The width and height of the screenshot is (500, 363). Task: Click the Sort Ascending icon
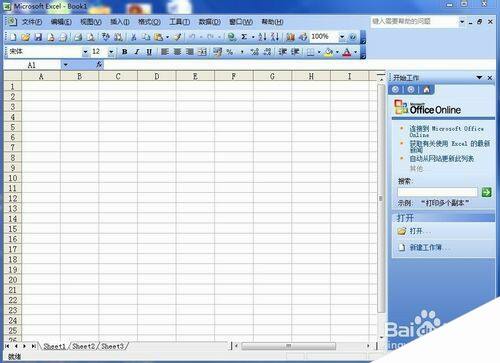pos(262,37)
